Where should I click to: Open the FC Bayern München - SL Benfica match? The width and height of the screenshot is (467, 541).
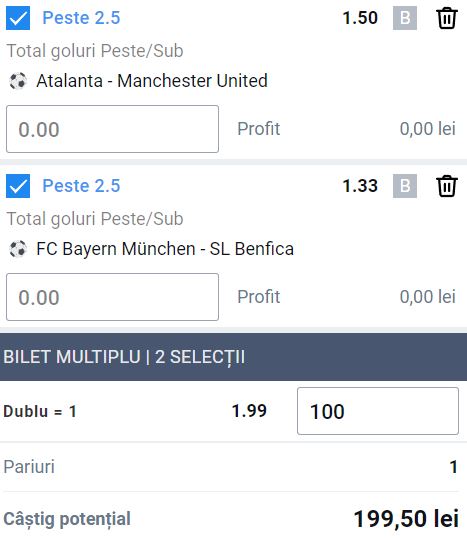pos(165,249)
